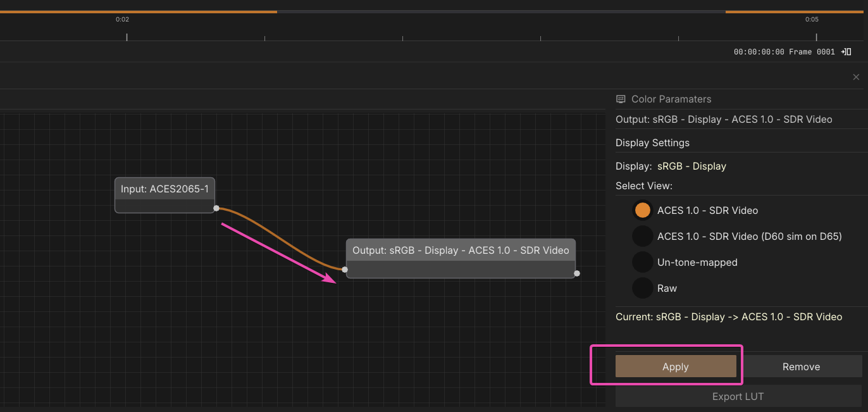Close the color panel with the X
Screen dimensions: 868x412
(856, 77)
